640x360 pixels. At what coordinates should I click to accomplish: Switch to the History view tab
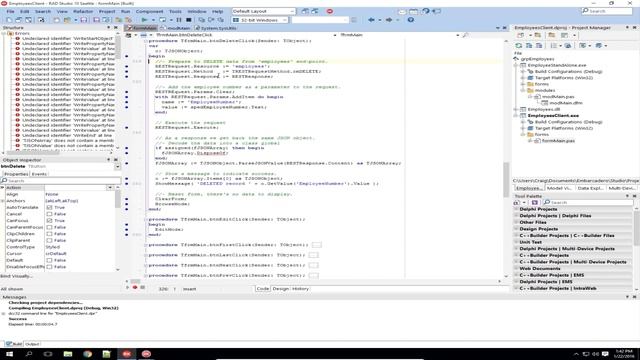300,289
